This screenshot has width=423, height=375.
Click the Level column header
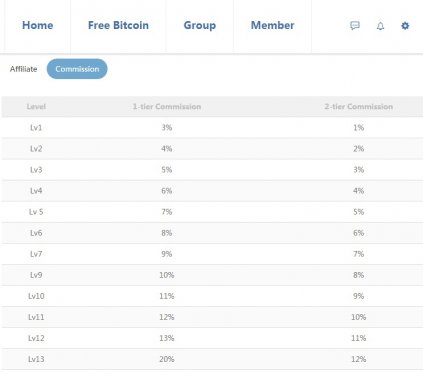pyautogui.click(x=36, y=107)
